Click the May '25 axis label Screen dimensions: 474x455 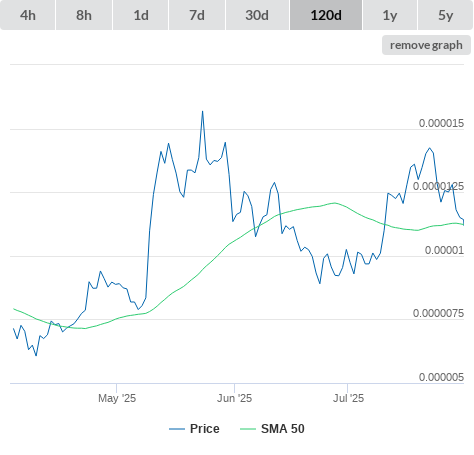117,398
